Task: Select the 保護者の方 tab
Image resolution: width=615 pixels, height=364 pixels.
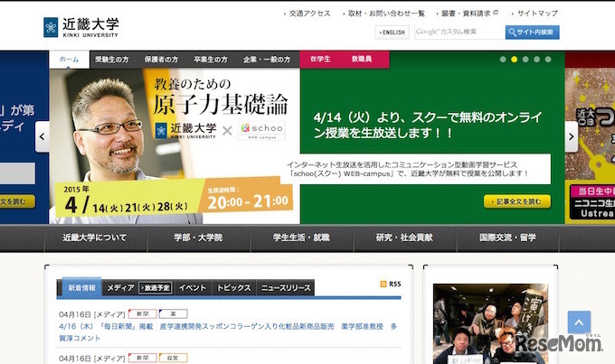Action: point(161,60)
